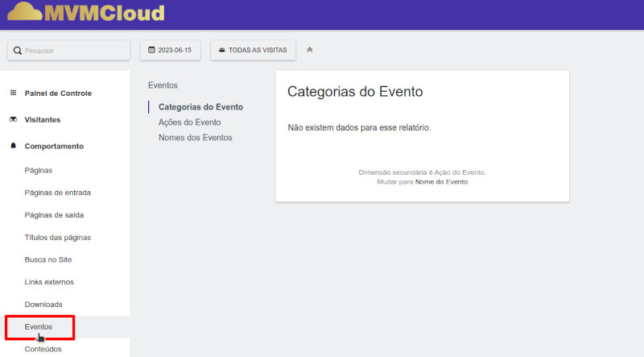Expand the Visitantes menu section
Image resolution: width=644 pixels, height=357 pixels.
click(x=43, y=119)
